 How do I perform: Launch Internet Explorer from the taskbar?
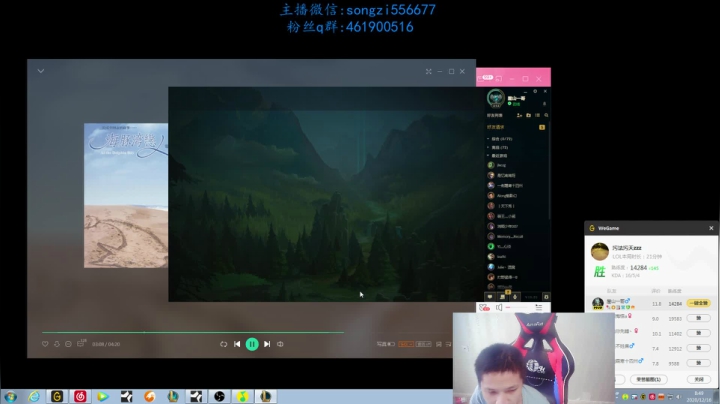34,396
